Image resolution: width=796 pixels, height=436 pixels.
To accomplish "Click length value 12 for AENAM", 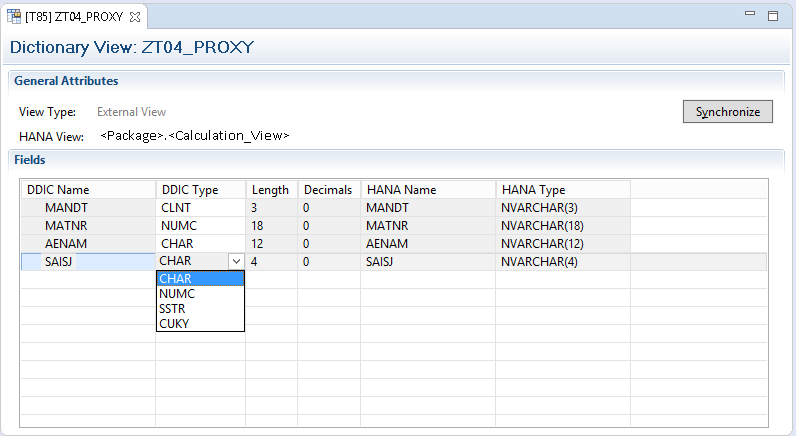I will coord(272,244).
